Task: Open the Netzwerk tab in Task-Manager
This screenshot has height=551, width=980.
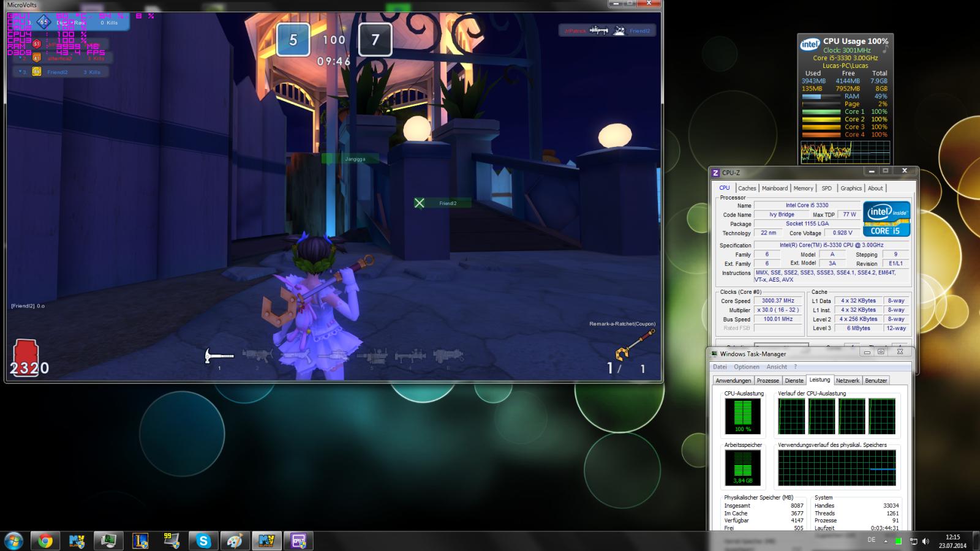Action: [x=847, y=380]
